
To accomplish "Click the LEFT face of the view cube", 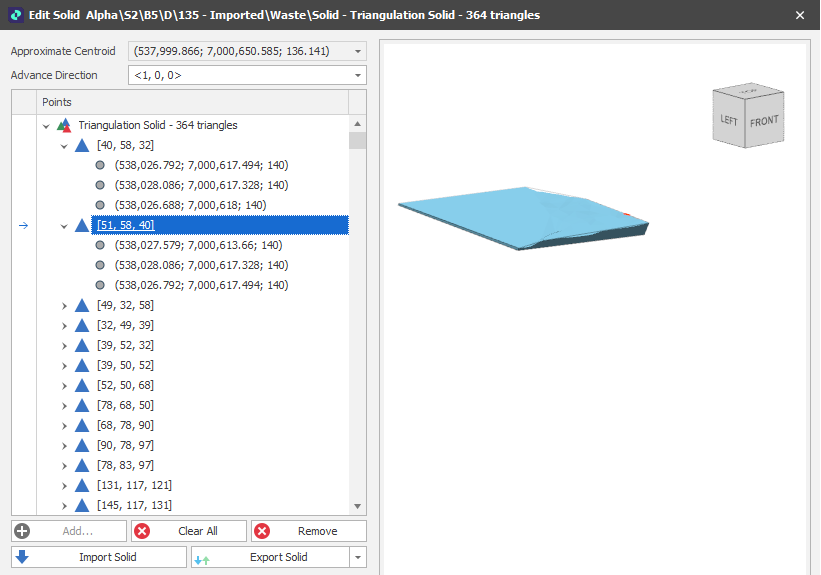I will (x=729, y=119).
